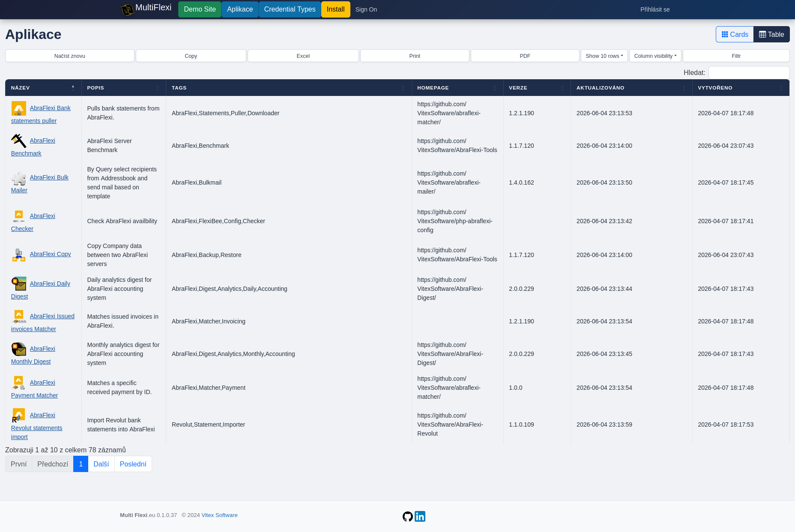795x532 pixels.
Task: Click version cell '1.1.0.109'
Action: coord(521,424)
